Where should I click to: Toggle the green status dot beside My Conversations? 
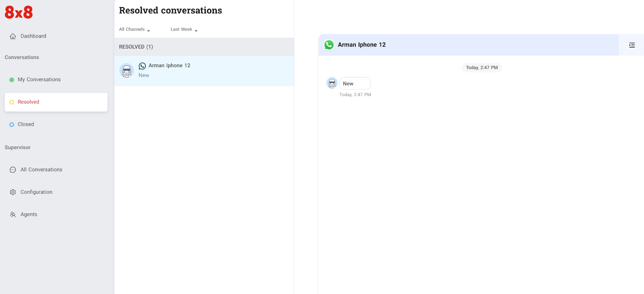tap(11, 79)
